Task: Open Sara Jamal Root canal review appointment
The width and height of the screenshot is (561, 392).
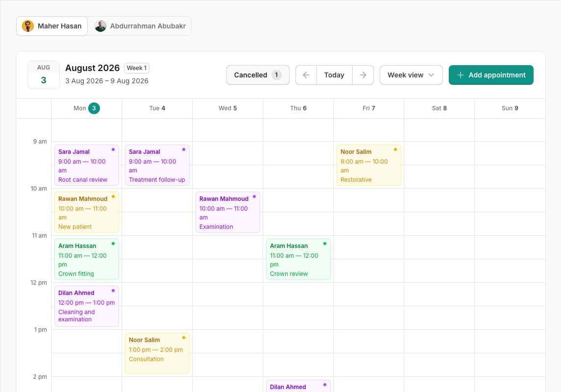Action: click(x=87, y=165)
